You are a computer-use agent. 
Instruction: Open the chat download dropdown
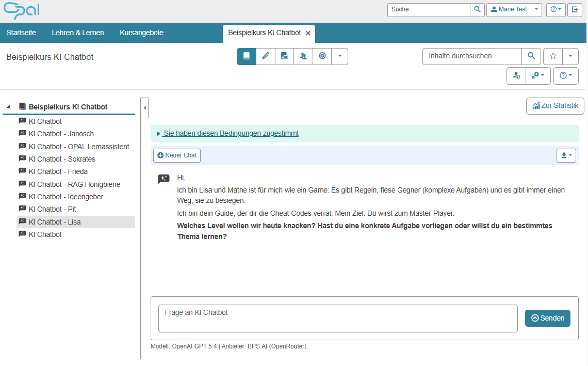pyautogui.click(x=566, y=155)
